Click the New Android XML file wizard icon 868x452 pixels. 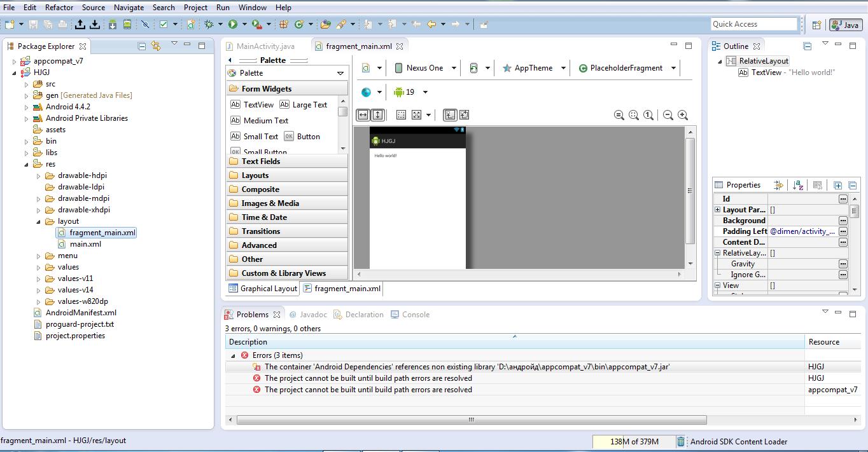tap(190, 24)
